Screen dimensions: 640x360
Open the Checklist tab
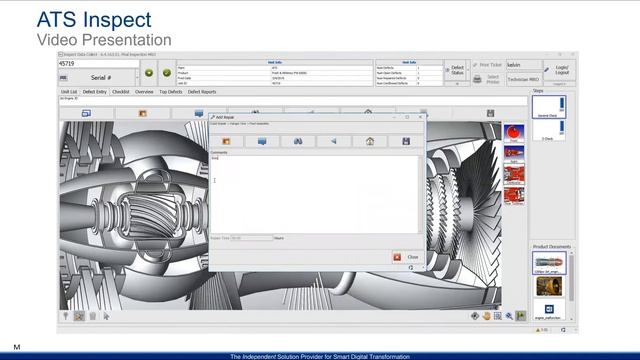click(121, 92)
